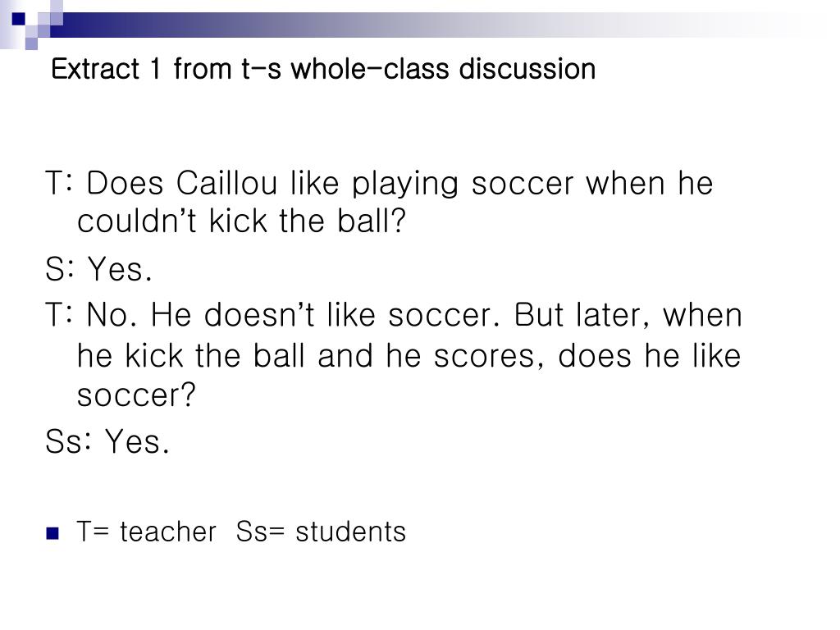Click the legend text 'T= teacher'
Screen dimensions: 840x630
(146, 532)
